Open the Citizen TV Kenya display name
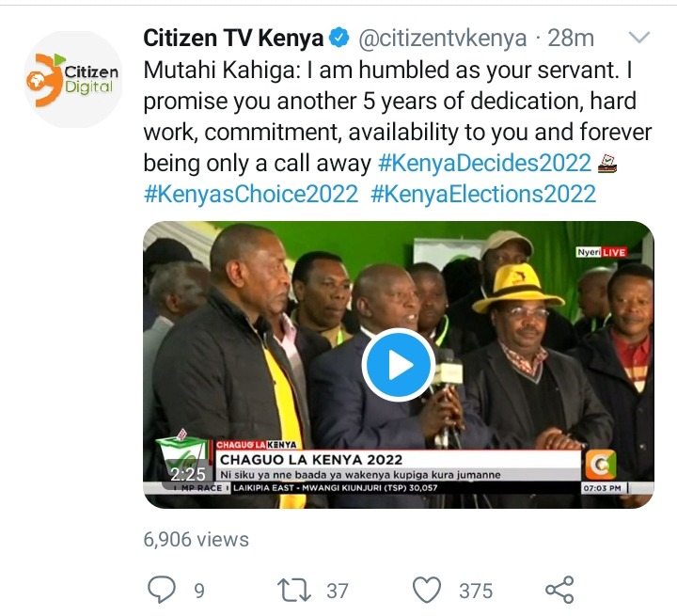The image size is (677, 616). click(233, 38)
